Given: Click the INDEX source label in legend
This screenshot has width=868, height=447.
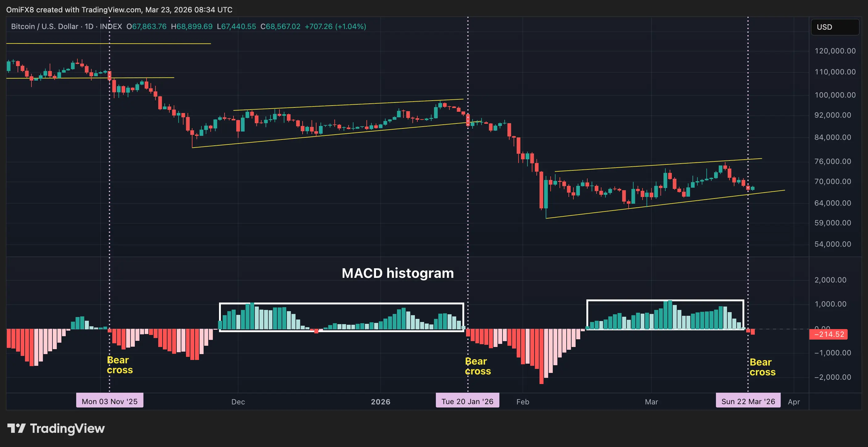Looking at the screenshot, I should tap(111, 26).
